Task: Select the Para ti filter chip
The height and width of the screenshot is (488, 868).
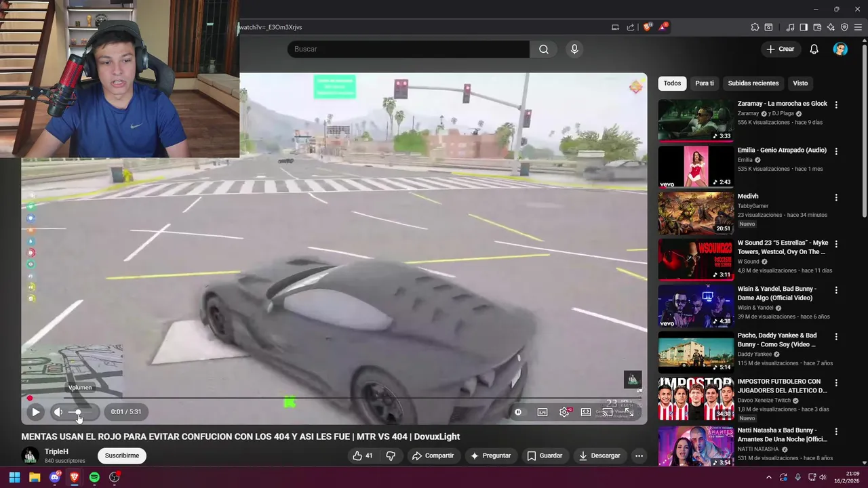Action: (705, 83)
